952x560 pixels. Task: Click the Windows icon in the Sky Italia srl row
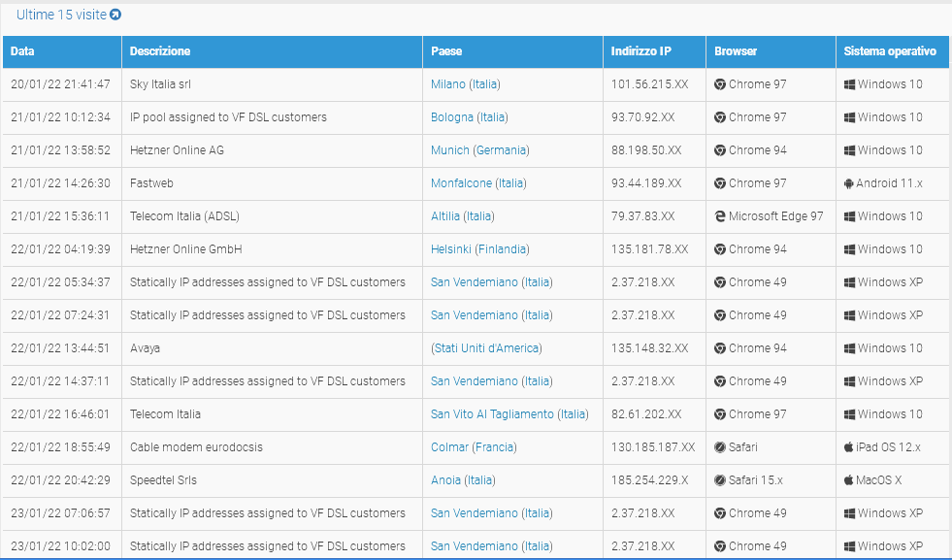tap(849, 84)
